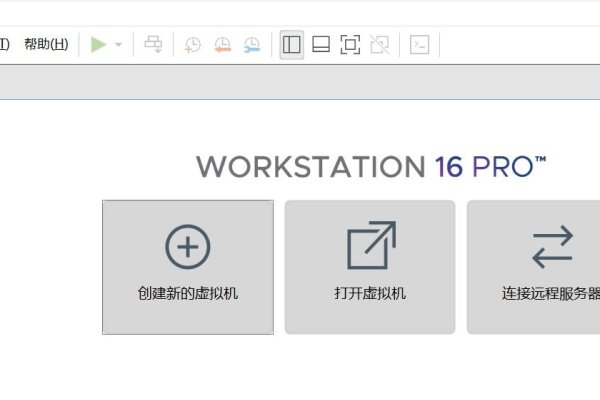Open the snapshot manager wrench icon

pyautogui.click(x=252, y=45)
